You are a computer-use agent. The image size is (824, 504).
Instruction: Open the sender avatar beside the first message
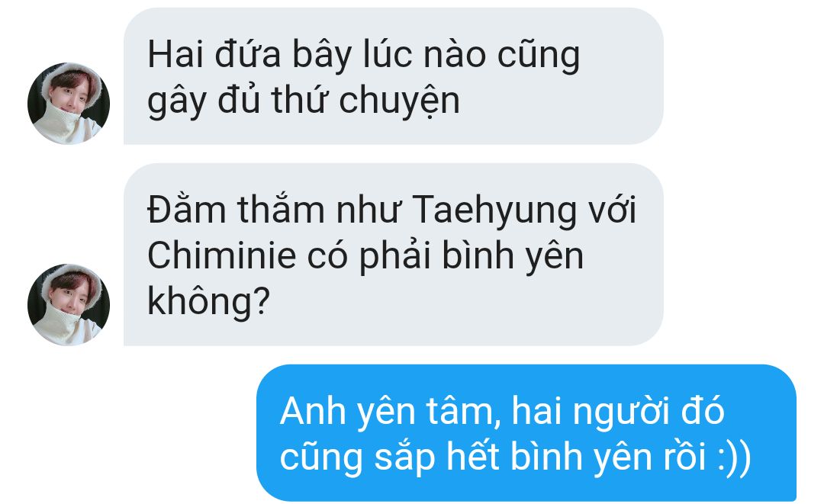(69, 103)
